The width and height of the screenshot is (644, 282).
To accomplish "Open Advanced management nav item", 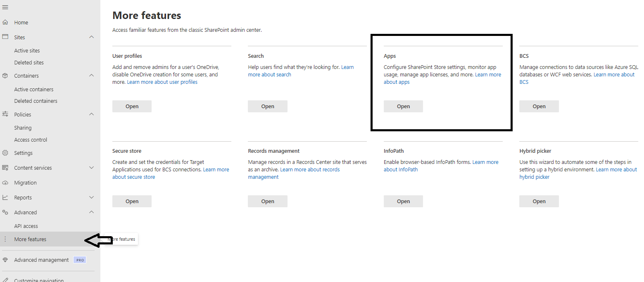I will [x=41, y=260].
